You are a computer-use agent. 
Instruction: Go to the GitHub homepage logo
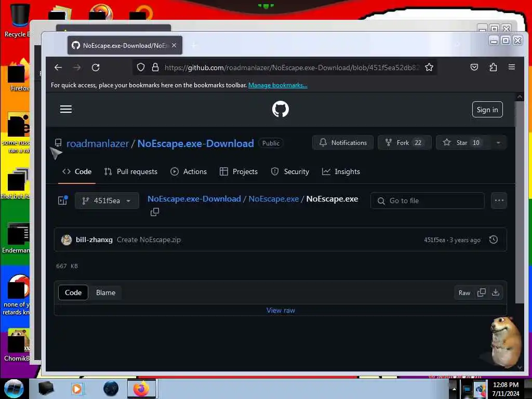(x=280, y=109)
